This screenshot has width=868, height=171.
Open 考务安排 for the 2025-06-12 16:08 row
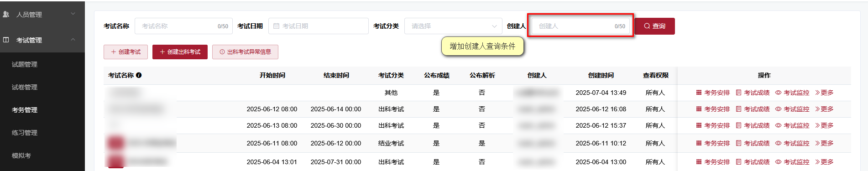(713, 109)
